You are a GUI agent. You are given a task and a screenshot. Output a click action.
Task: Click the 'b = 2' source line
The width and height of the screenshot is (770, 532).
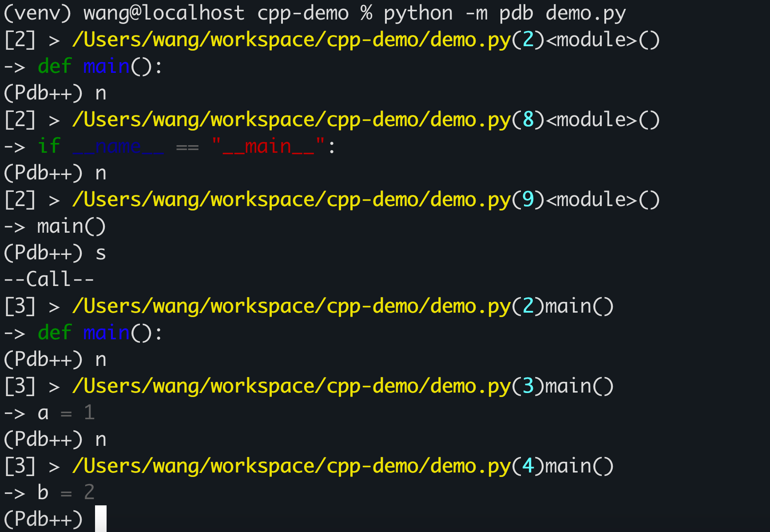[49, 493]
